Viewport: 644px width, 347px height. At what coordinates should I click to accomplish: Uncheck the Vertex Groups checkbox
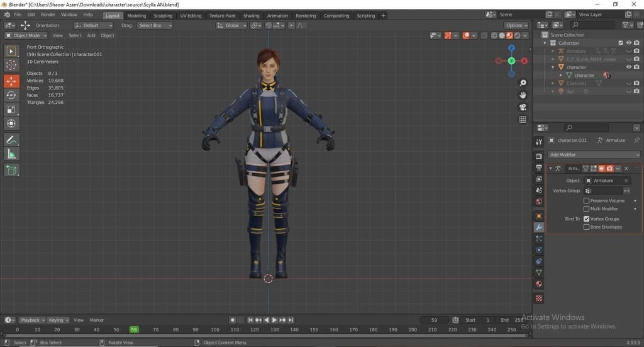click(587, 219)
